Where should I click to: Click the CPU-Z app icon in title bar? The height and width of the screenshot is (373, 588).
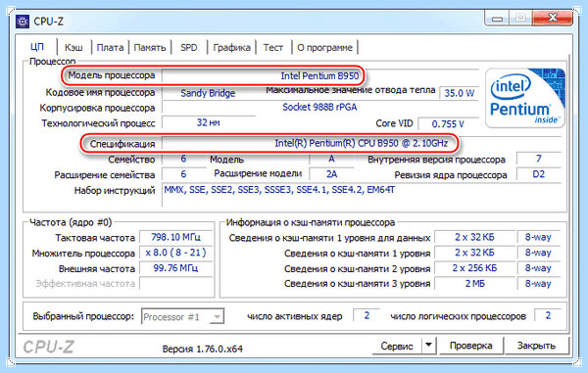point(23,22)
